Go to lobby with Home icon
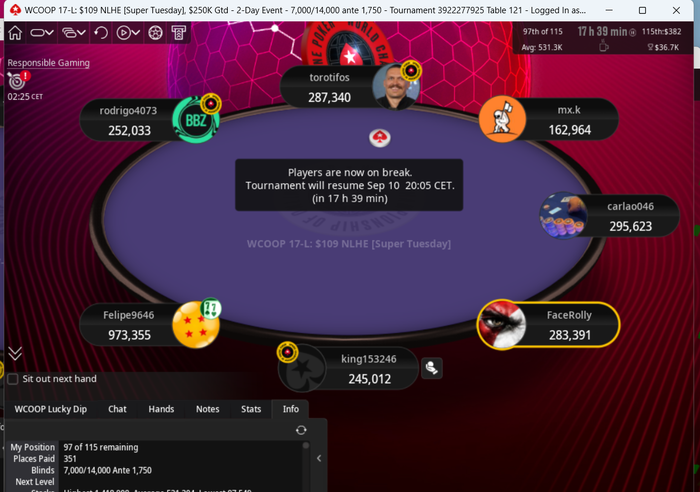Screen dimensions: 700x492 [15, 33]
